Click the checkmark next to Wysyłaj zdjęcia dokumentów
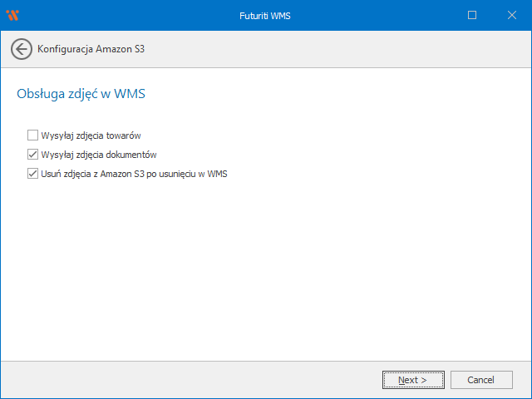Viewport: 532px width, 399px height. [x=32, y=155]
